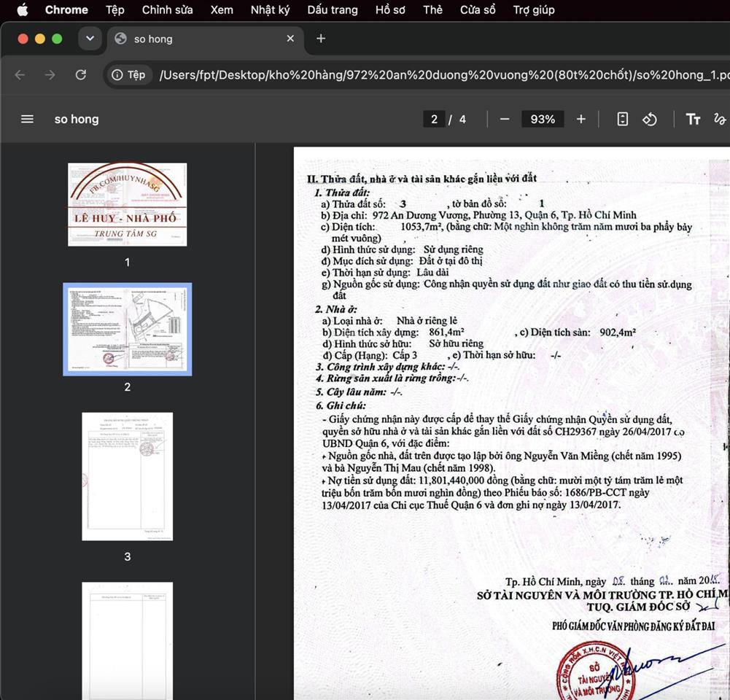730x700 pixels.
Task: Select the draw annotation tool
Action: [719, 119]
